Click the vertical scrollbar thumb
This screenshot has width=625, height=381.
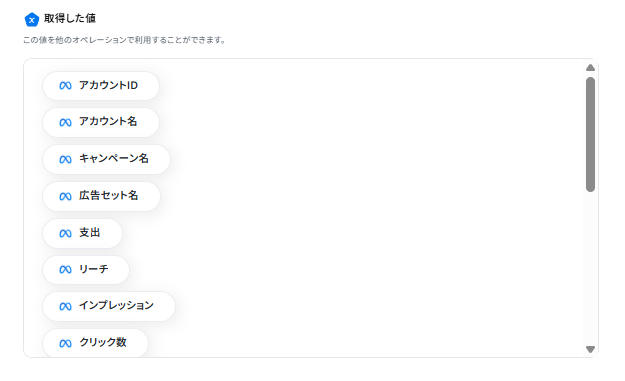tap(590, 135)
